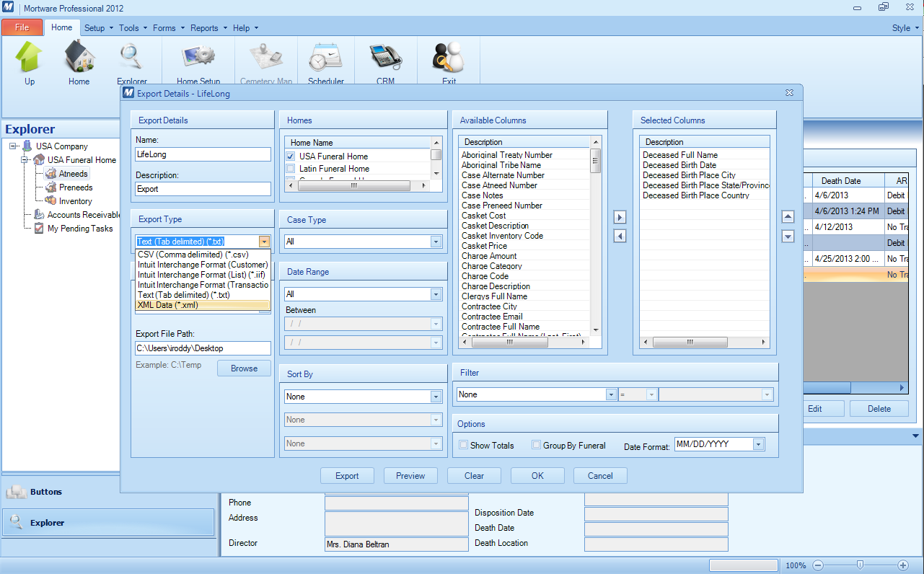Open Style dropdown in ribbon
The height and width of the screenshot is (574, 924).
(x=905, y=28)
